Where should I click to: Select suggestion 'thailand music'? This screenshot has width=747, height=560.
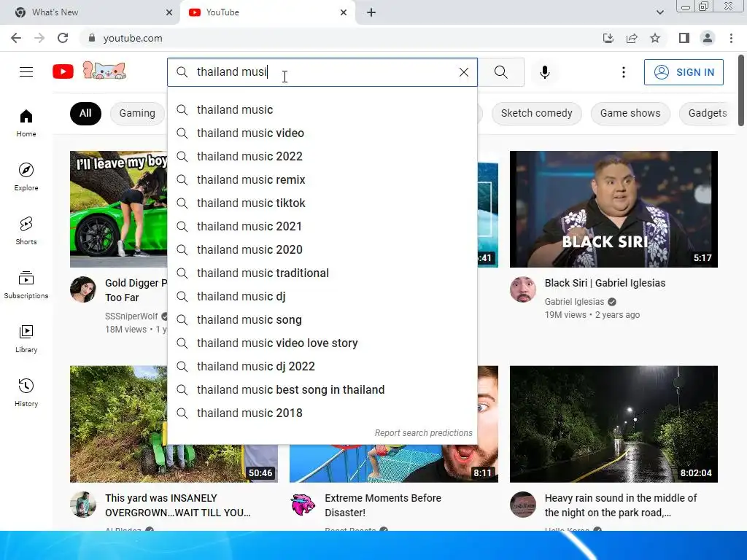(x=322, y=109)
